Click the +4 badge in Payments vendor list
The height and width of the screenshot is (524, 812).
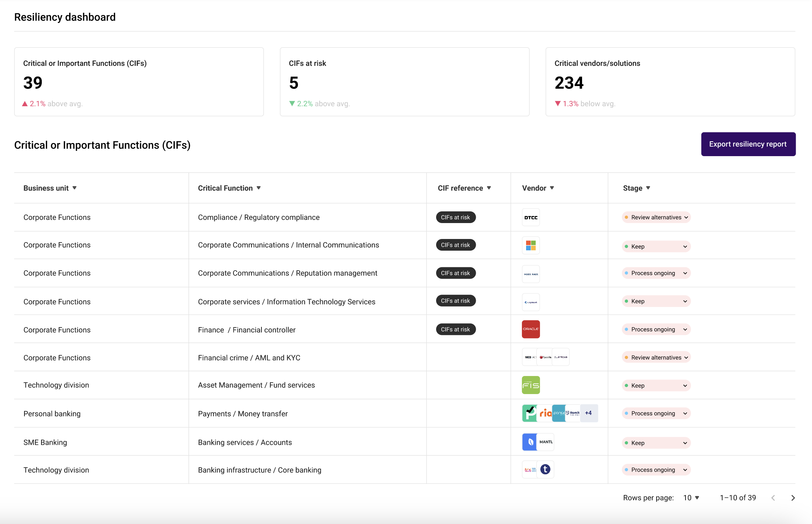click(x=588, y=413)
